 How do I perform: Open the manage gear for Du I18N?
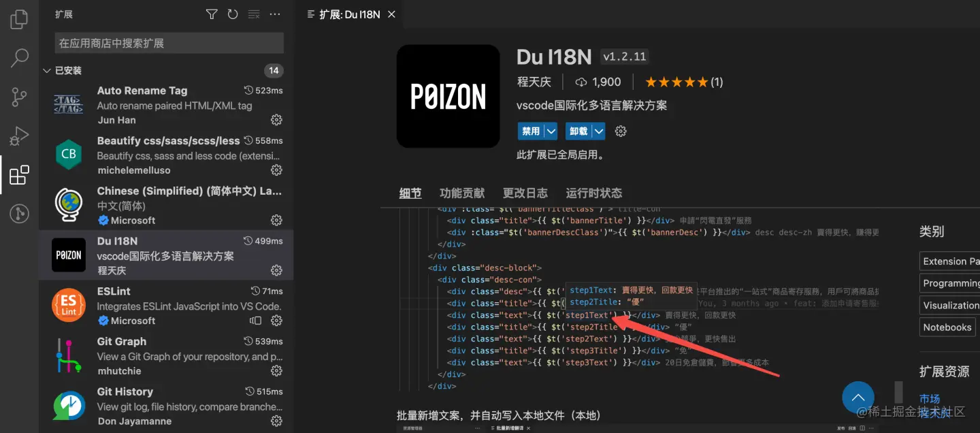pos(276,270)
